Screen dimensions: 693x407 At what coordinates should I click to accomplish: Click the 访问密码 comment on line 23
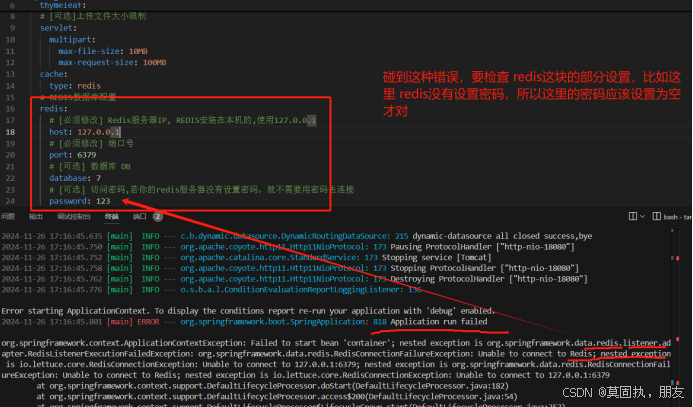[x=202, y=189]
